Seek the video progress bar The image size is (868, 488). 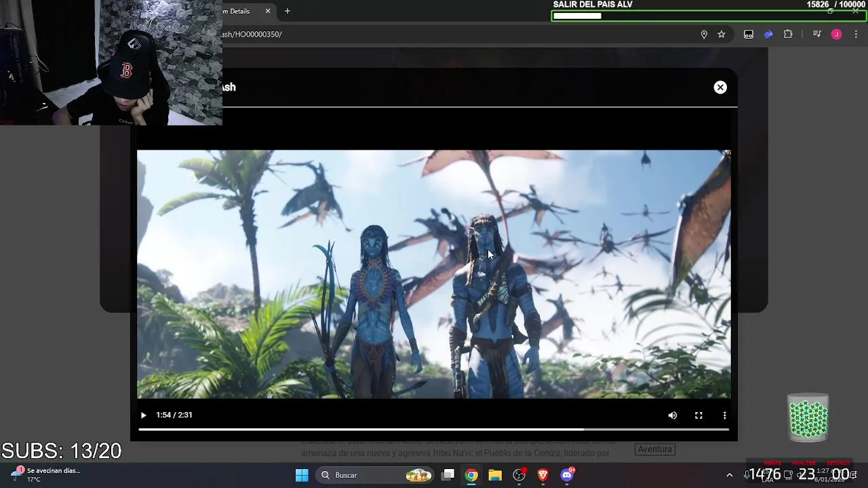[x=434, y=429]
